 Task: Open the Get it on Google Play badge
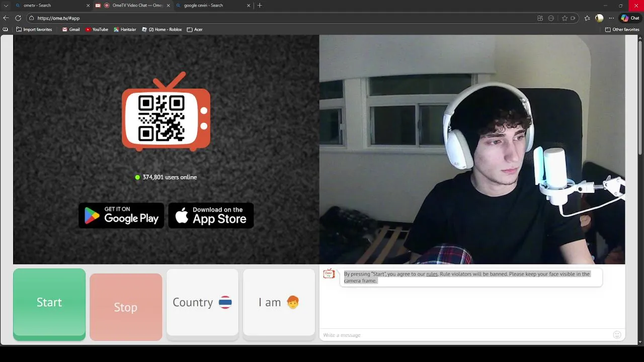(121, 216)
